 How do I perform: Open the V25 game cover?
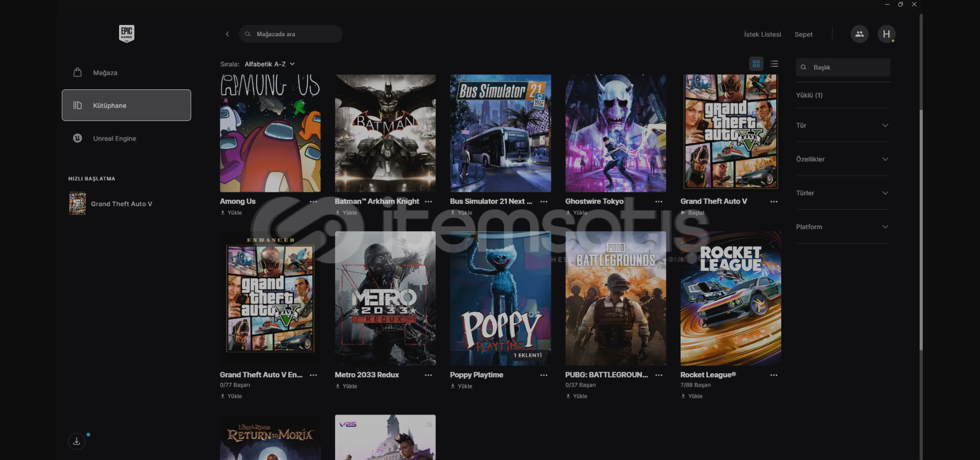click(x=385, y=437)
